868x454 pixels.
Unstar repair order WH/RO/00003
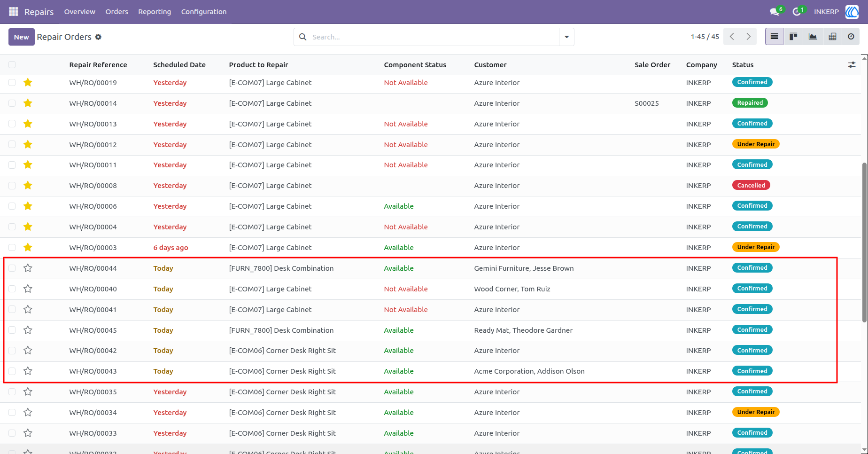click(x=28, y=248)
